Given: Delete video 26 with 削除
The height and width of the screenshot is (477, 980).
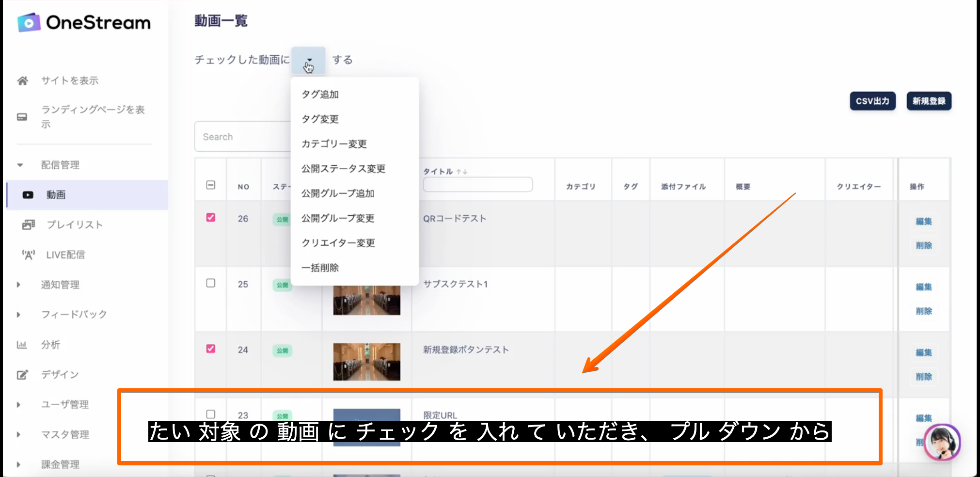Looking at the screenshot, I should 924,245.
